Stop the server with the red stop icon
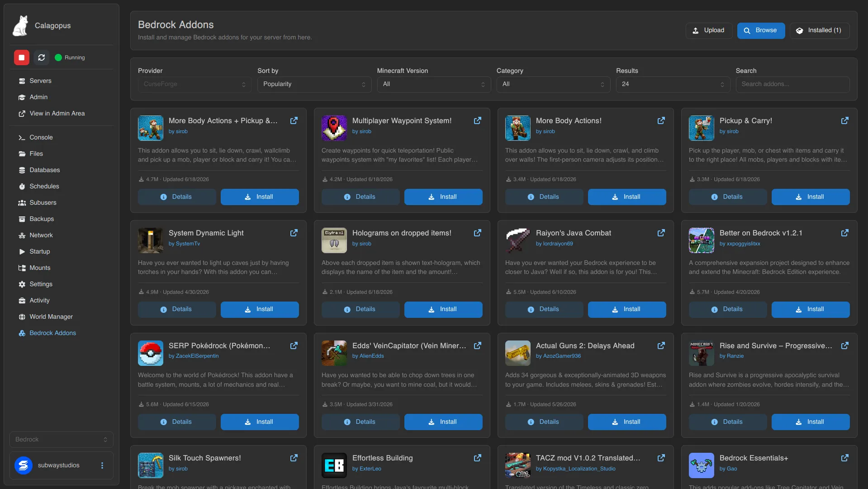 point(22,58)
